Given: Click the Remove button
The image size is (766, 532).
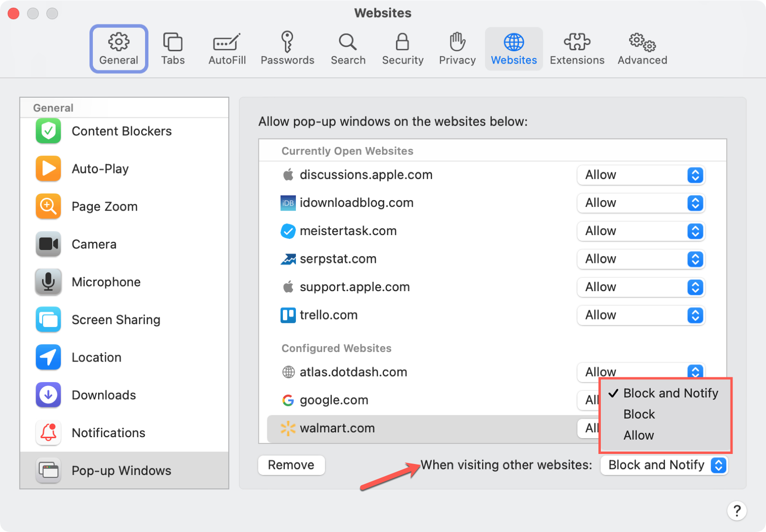Looking at the screenshot, I should (x=291, y=465).
